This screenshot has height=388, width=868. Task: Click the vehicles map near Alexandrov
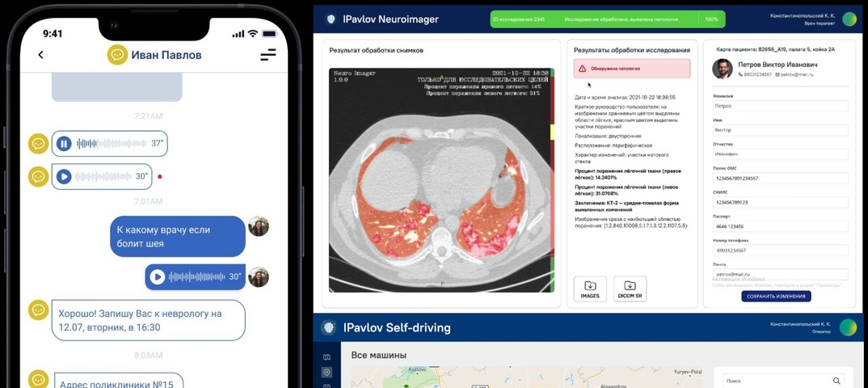526,377
